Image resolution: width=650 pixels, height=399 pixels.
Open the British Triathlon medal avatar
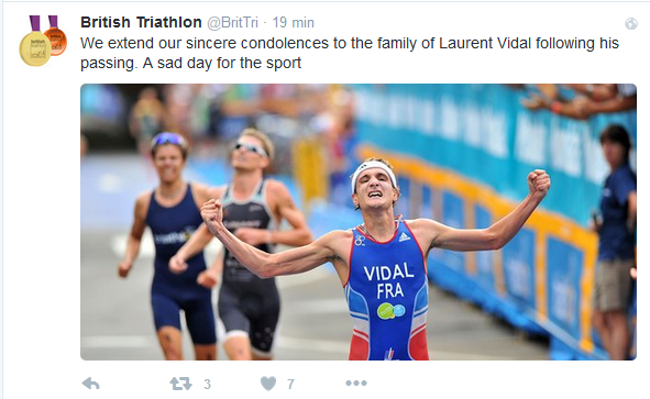[43, 41]
